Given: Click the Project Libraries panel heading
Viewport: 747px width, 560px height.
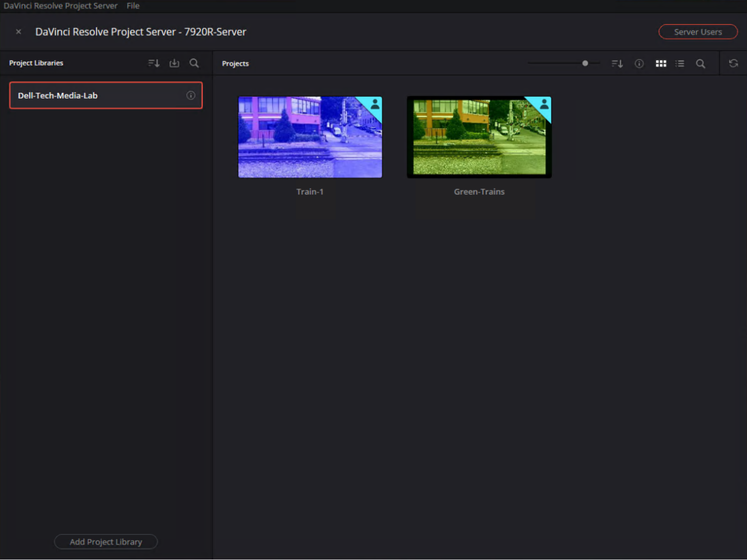Looking at the screenshot, I should pyautogui.click(x=36, y=63).
